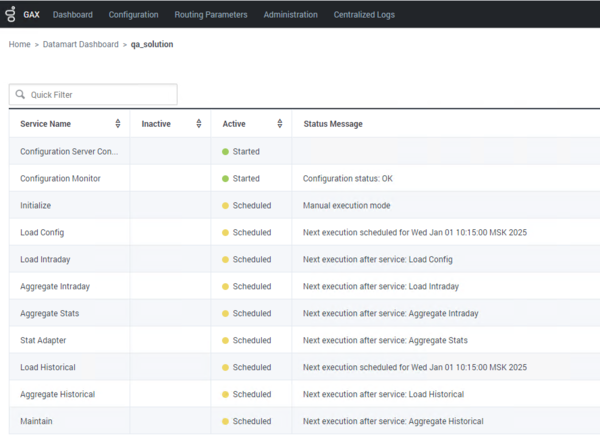The width and height of the screenshot is (600, 441).
Task: Click Scheduled status in the Stat Adapter row
Action: [252, 340]
